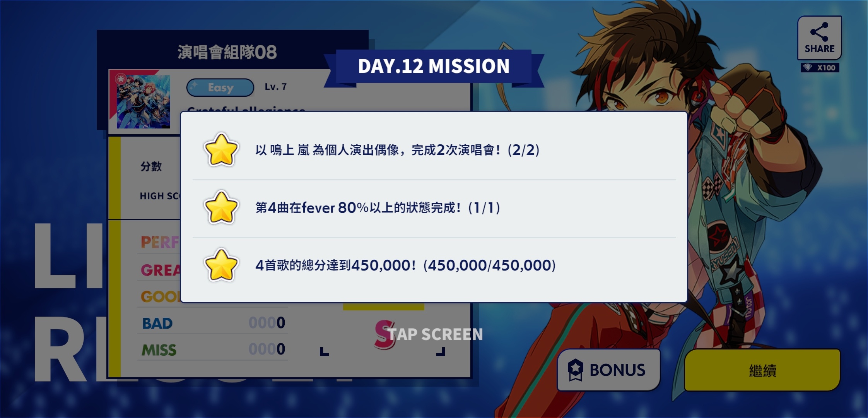Screen dimensions: 868x418
Task: Select the DAY.12 MISSION banner
Action: (434, 66)
